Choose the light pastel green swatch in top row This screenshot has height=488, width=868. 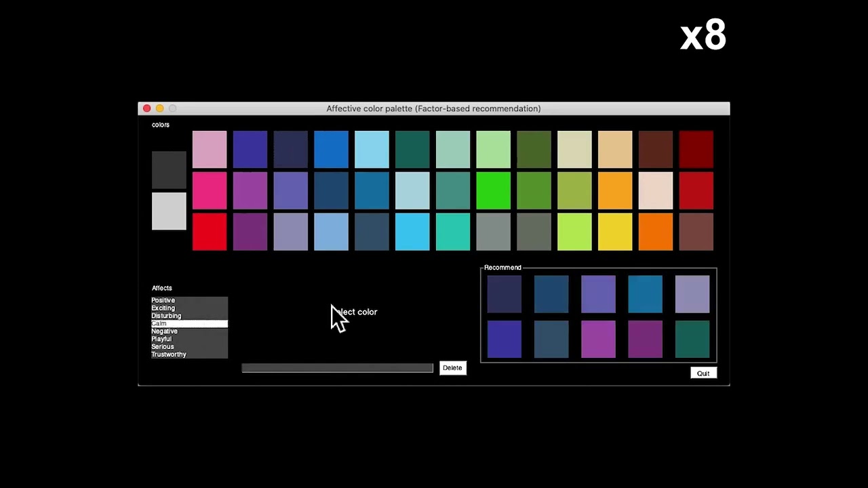tap(494, 150)
